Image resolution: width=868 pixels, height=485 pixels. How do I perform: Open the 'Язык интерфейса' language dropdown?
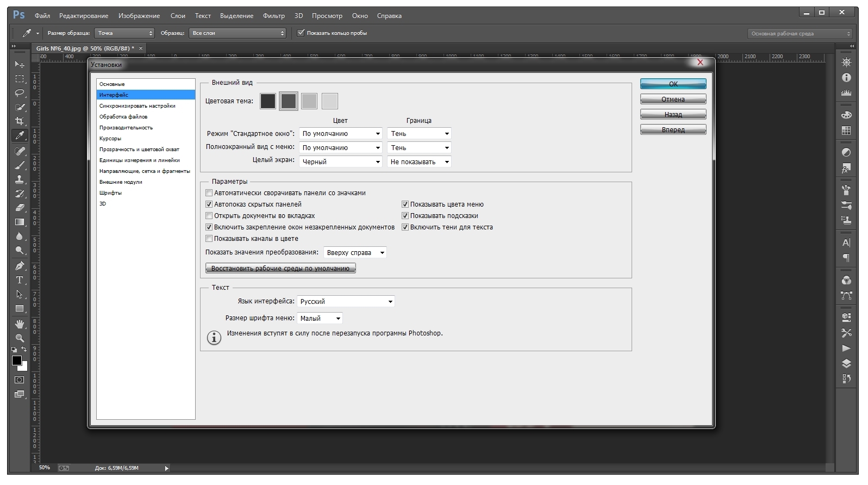click(x=346, y=302)
